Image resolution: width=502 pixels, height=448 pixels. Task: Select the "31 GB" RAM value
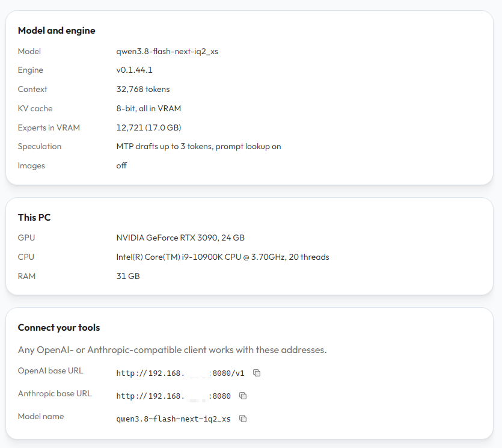point(128,276)
